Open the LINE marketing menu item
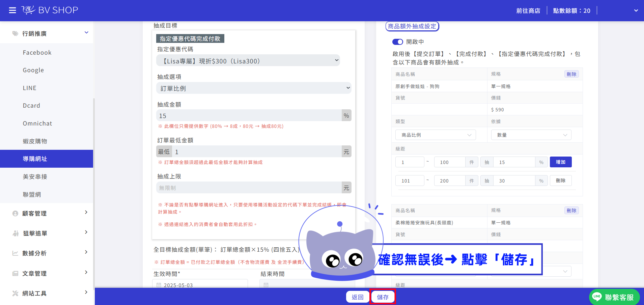The width and height of the screenshot is (644, 305). pyautogui.click(x=30, y=88)
